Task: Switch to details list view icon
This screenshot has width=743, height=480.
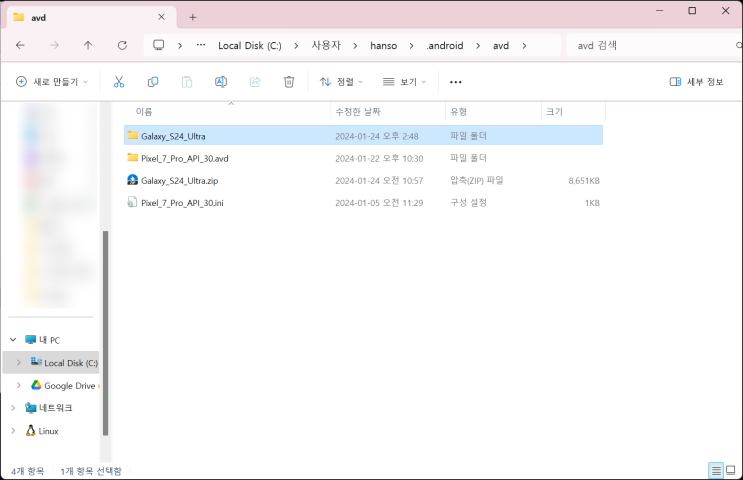Action: click(716, 471)
